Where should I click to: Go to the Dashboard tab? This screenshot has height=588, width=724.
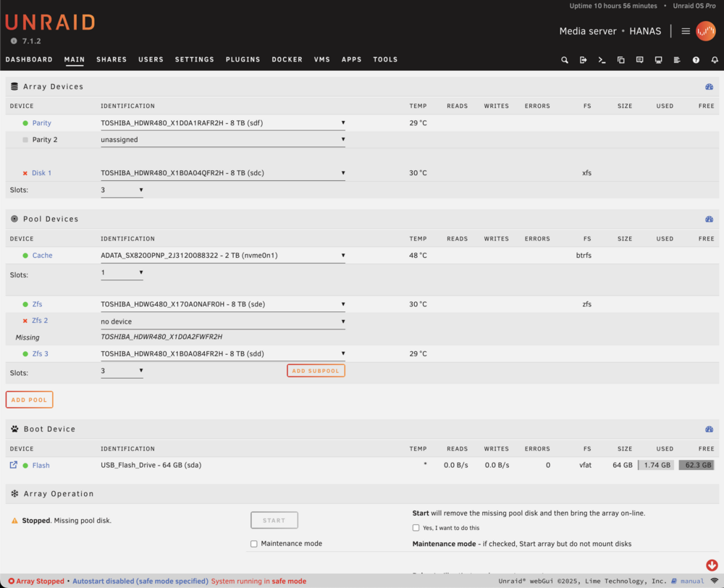(x=29, y=59)
